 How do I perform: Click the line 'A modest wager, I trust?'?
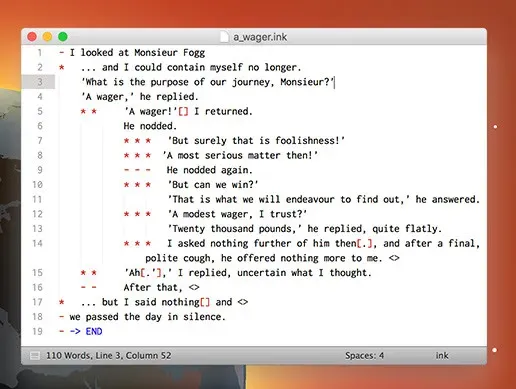[x=237, y=214]
